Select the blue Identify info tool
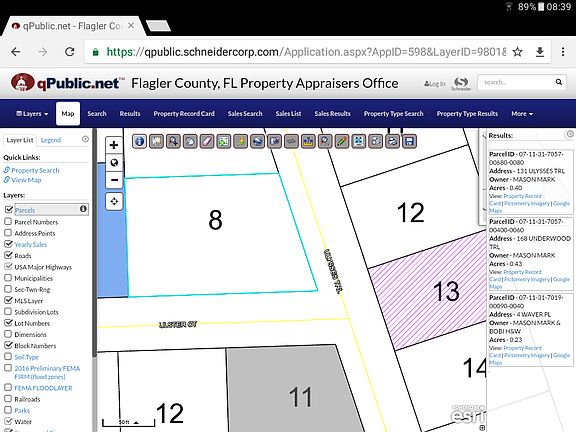This screenshot has width=576, height=432. (140, 141)
